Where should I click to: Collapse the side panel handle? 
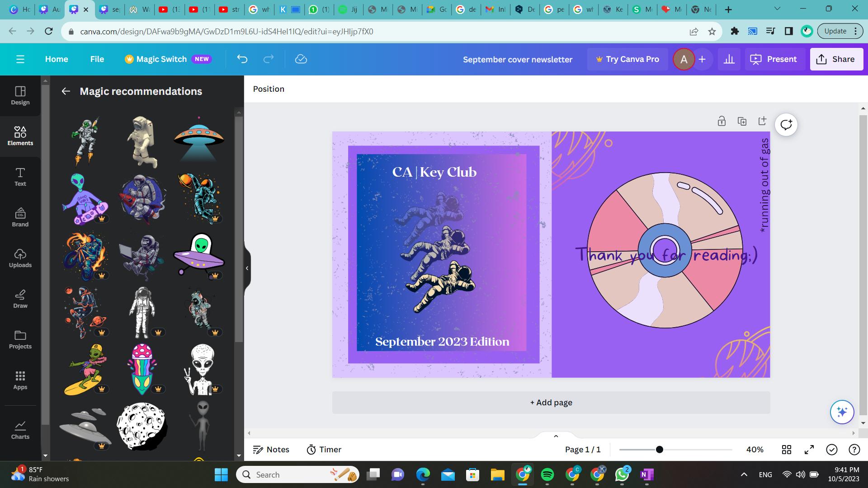(247, 268)
